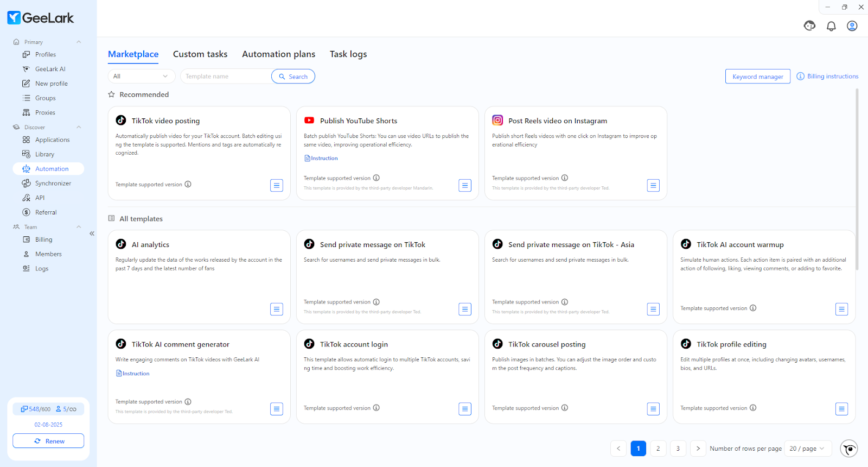Collapse the Discover sidebar section
Screen dimensions: 868x467
(x=79, y=127)
